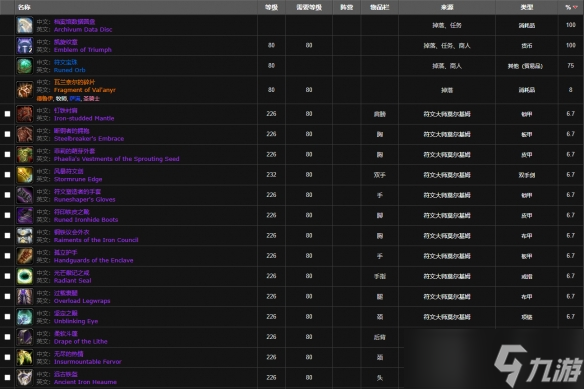Toggle the Handguards of the Enclave checkbox
Screen dimensions: 584x389
point(7,256)
